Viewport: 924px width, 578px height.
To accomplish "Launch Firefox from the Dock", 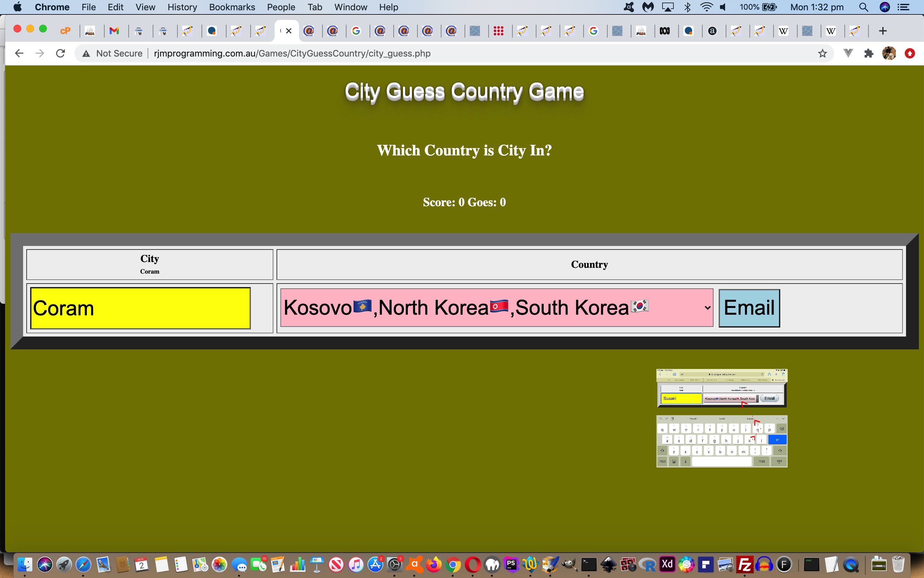I will [x=434, y=564].
